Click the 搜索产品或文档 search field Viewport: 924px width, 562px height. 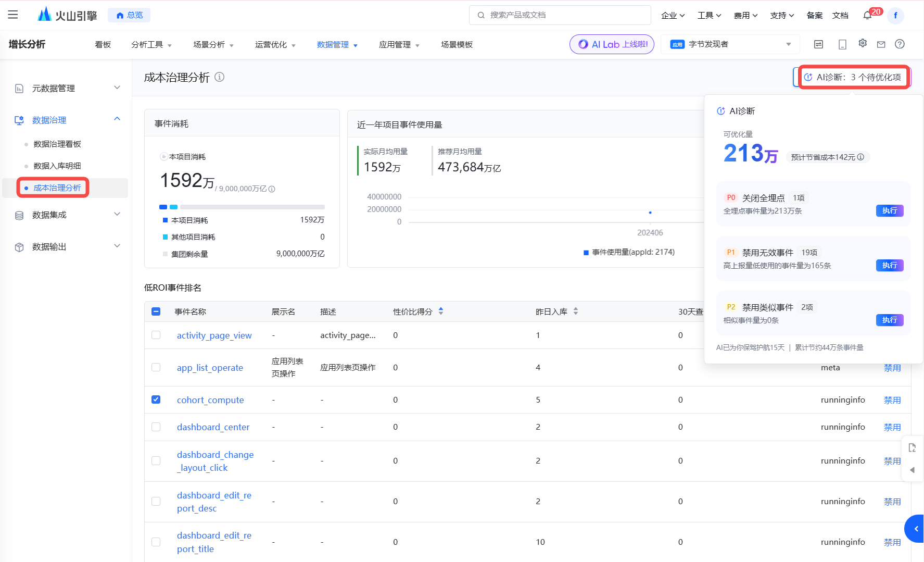click(x=560, y=15)
